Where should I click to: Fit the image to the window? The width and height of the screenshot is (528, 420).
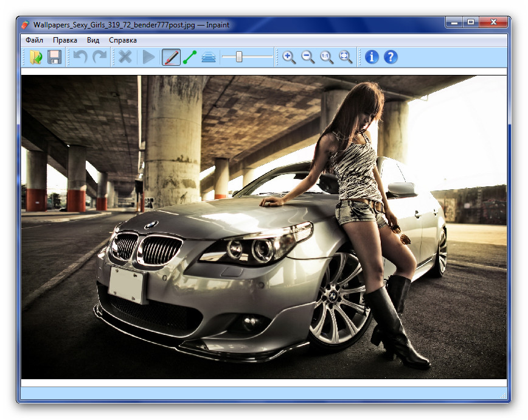(x=346, y=57)
